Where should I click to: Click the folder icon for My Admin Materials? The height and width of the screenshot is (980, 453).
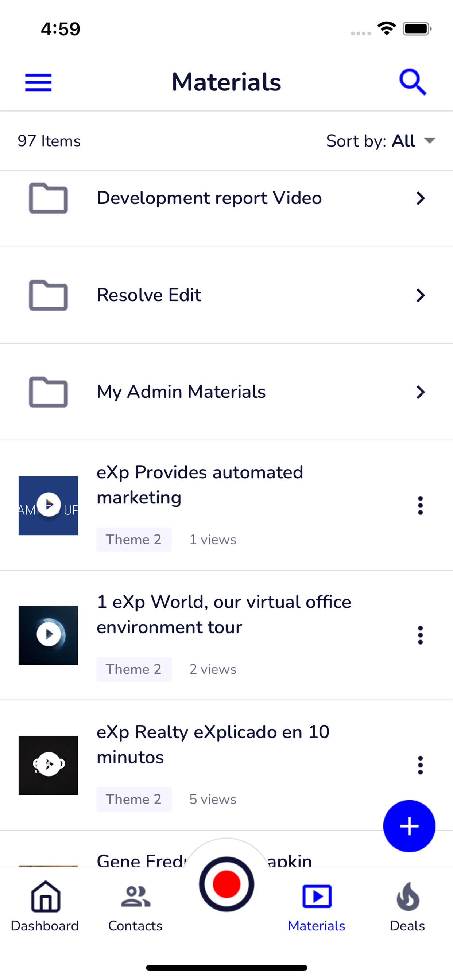tap(49, 392)
